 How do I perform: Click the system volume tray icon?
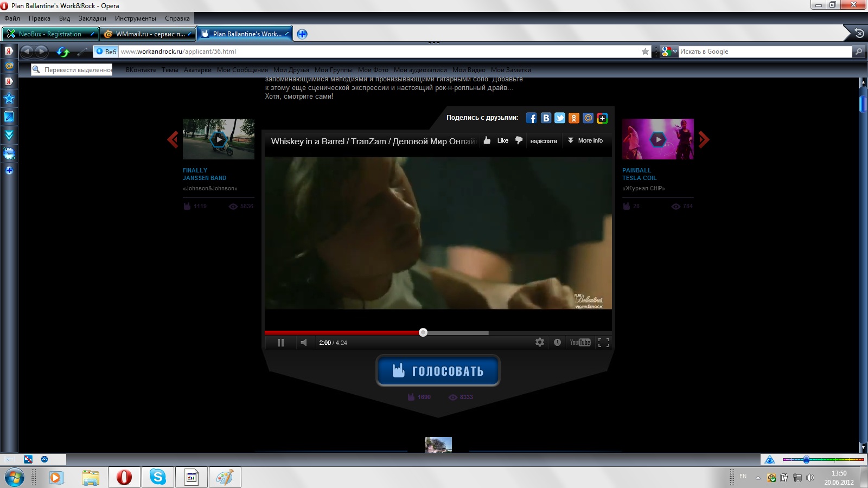click(810, 478)
